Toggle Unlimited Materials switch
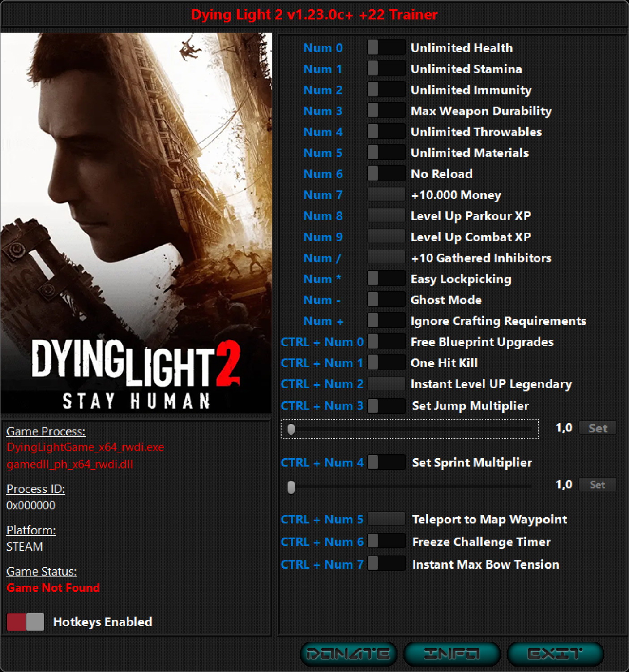 386,153
